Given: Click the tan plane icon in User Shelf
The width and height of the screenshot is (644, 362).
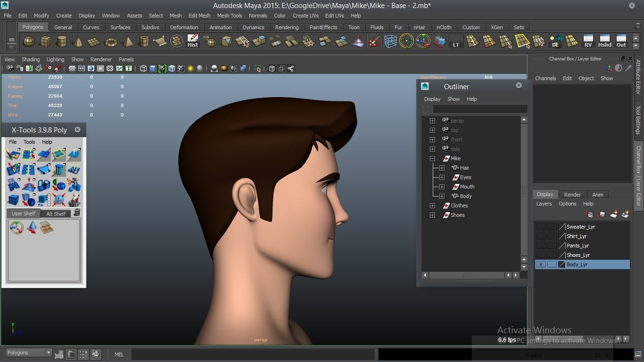Looking at the screenshot, I should tap(46, 228).
